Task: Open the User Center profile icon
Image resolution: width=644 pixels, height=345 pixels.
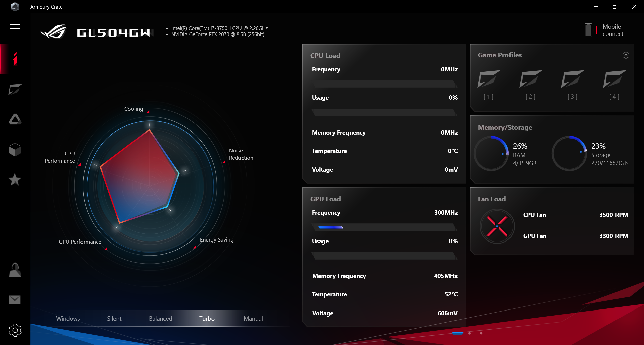Action: point(15,270)
